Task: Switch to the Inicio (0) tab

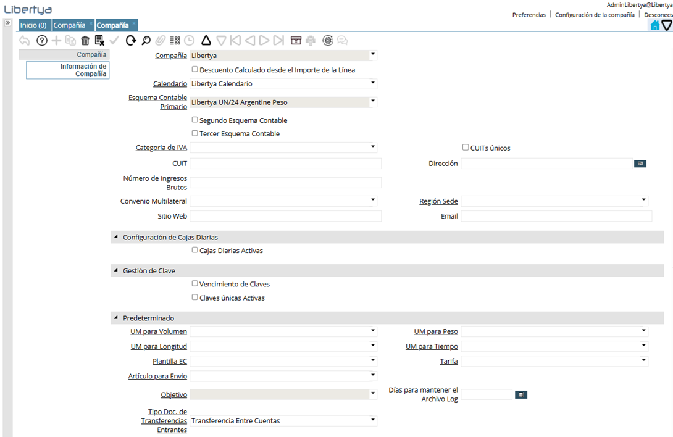Action: click(x=34, y=25)
